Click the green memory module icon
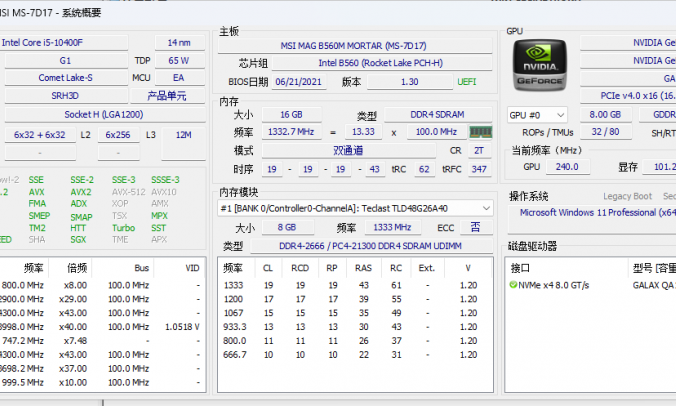 coord(480,132)
